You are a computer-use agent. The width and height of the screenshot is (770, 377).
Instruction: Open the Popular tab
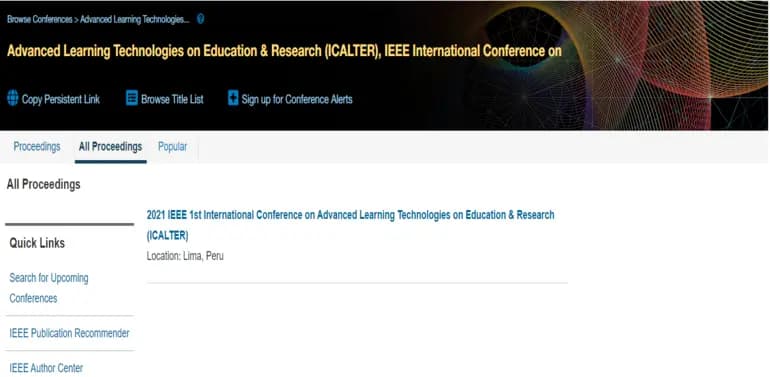(172, 146)
